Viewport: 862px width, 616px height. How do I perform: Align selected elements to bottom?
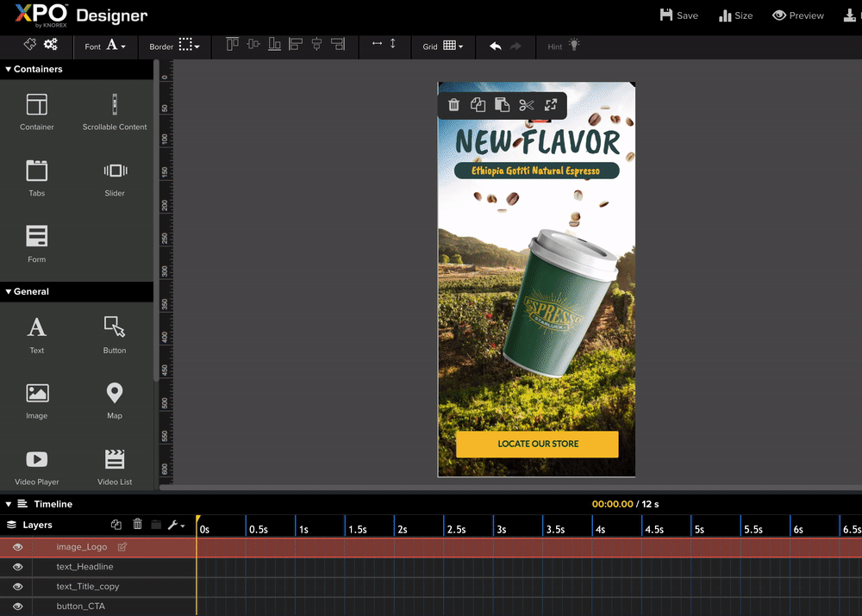pos(274,45)
